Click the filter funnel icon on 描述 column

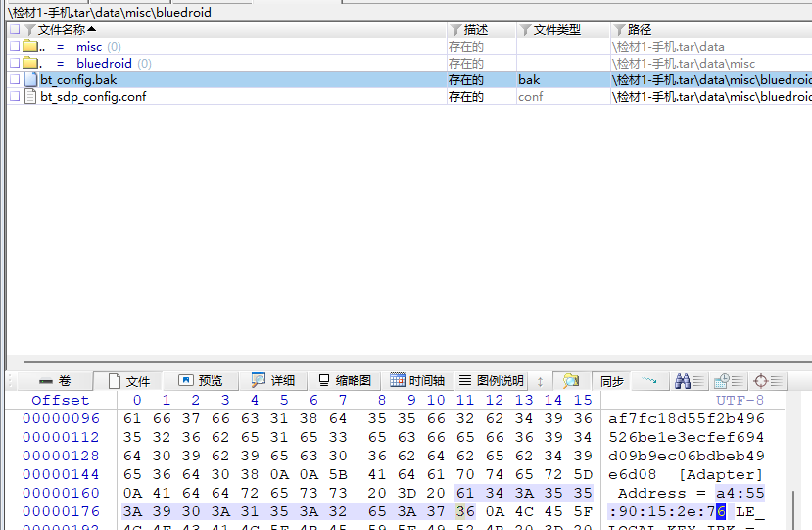(455, 30)
